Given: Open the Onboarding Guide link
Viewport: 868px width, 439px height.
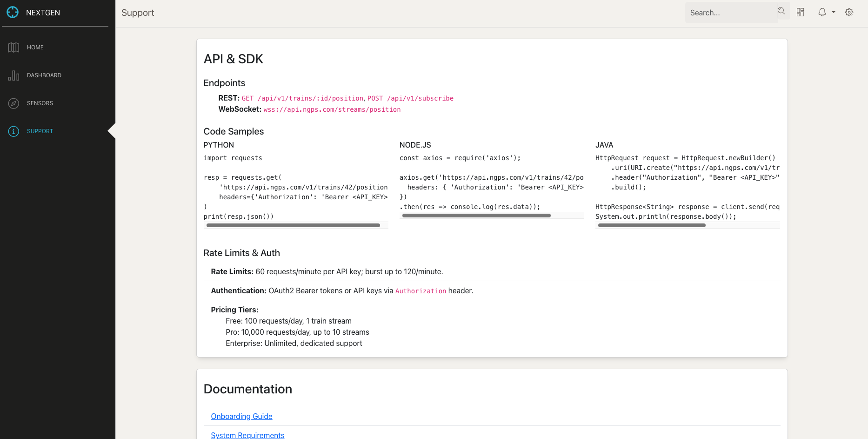Looking at the screenshot, I should [241, 416].
